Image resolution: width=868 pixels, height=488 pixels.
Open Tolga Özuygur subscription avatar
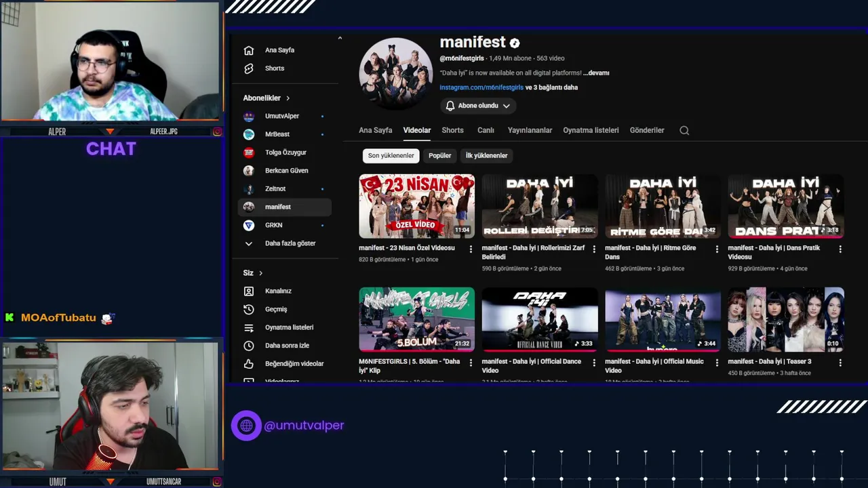[249, 152]
